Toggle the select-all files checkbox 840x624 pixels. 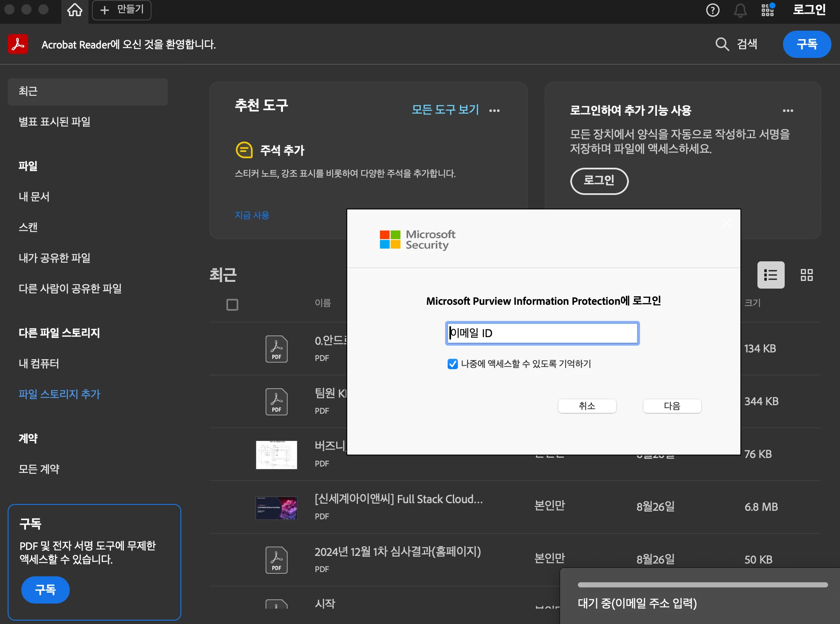point(232,305)
